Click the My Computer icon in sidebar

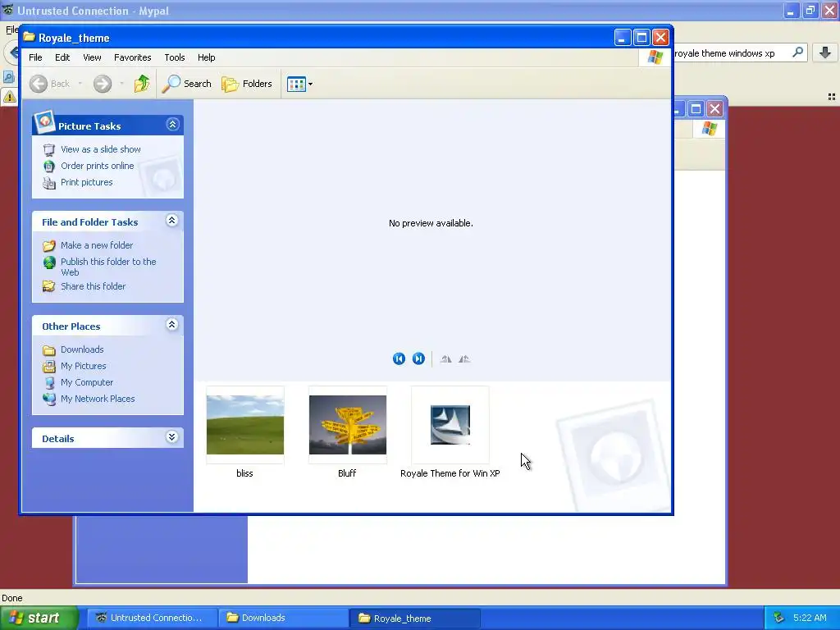point(48,383)
